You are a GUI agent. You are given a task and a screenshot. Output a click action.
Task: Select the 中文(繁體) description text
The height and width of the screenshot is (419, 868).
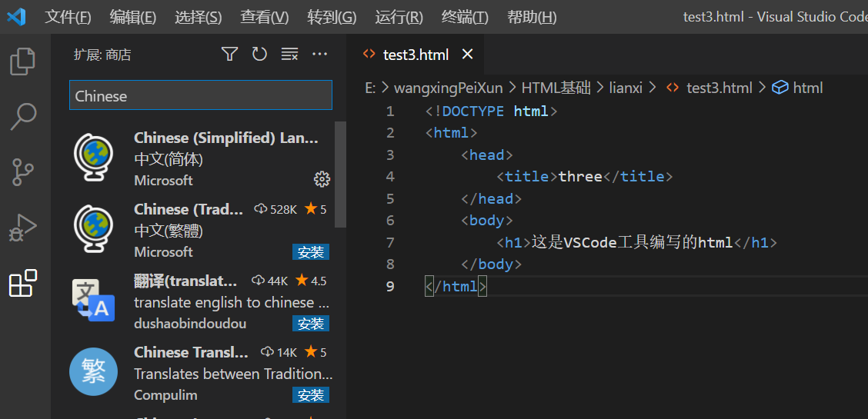pyautogui.click(x=169, y=231)
